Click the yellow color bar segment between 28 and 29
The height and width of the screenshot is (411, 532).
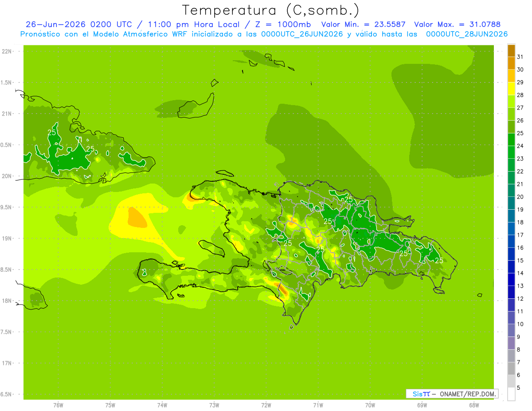511,89
